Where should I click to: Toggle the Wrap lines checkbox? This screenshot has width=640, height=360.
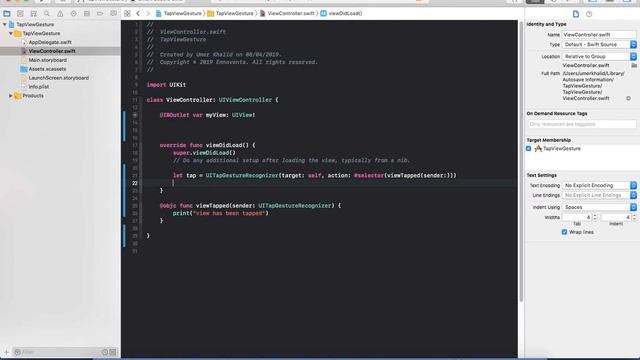[x=564, y=232]
